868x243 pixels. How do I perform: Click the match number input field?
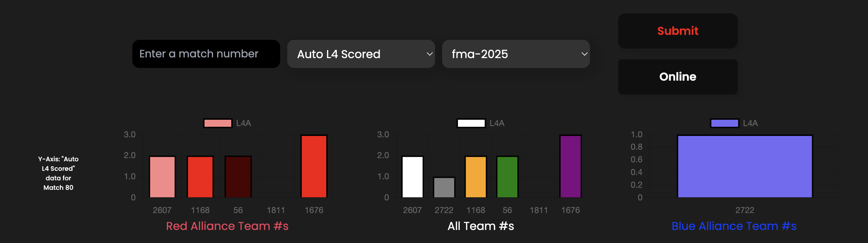206,54
